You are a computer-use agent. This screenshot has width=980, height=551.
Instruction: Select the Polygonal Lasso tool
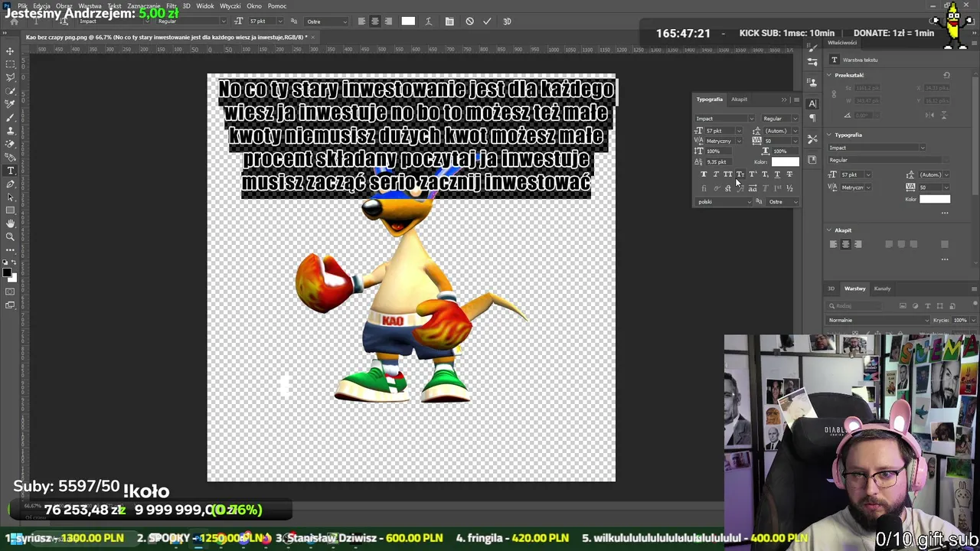click(10, 77)
